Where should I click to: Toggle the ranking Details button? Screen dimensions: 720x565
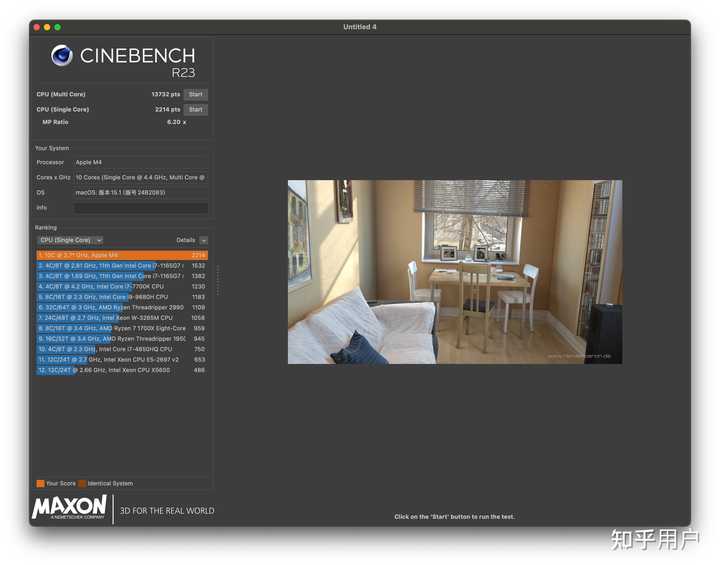[x=204, y=240]
